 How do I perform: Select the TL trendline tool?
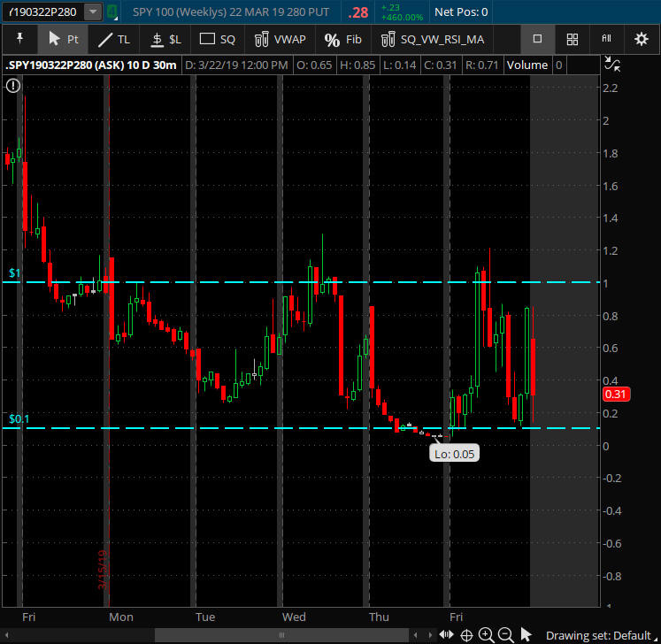113,39
